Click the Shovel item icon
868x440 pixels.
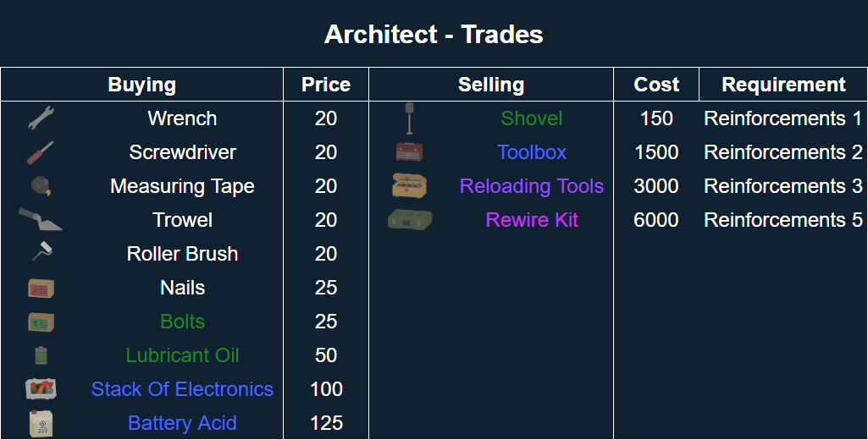click(x=410, y=118)
